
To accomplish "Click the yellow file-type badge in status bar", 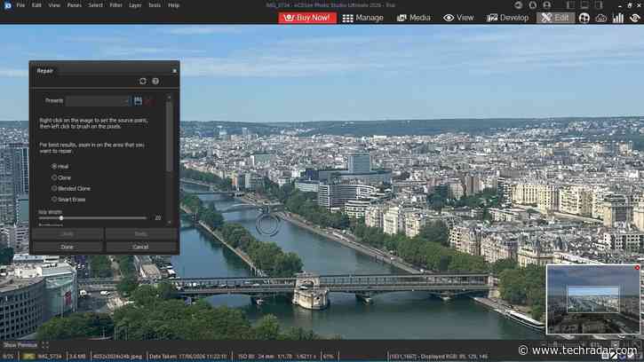I will pos(28,357).
